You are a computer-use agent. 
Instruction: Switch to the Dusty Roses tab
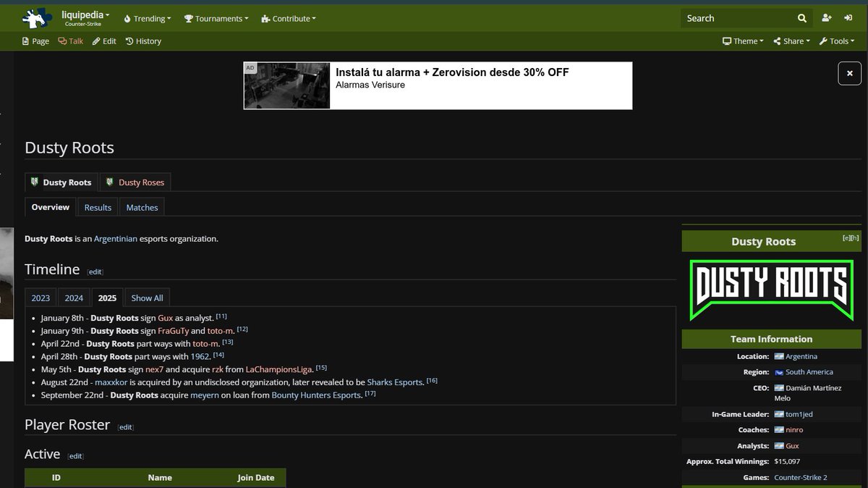pos(135,182)
